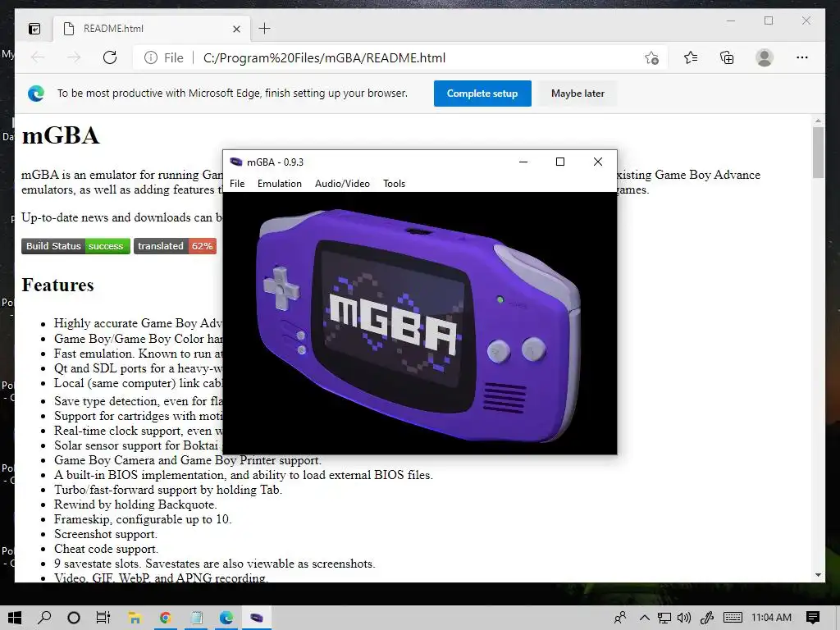Click the 11:04 AM taskbar clock
The height and width of the screenshot is (630, 840).
tap(771, 618)
